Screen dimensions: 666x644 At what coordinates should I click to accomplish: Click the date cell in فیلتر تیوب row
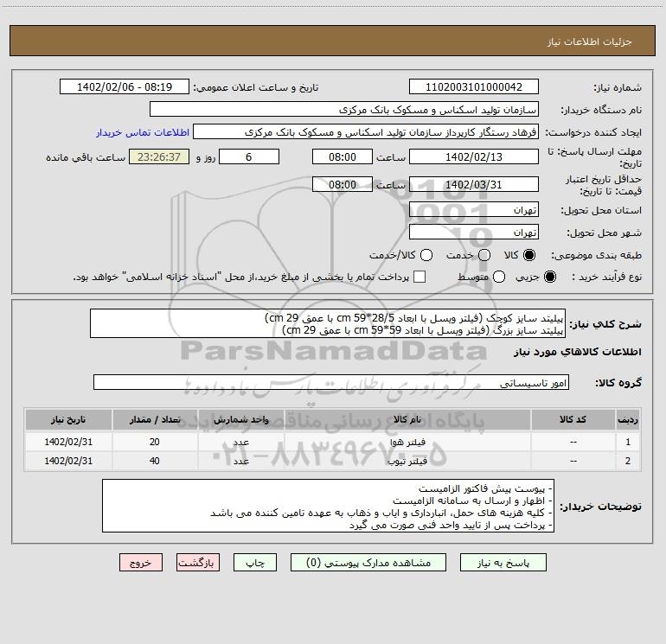[68, 461]
